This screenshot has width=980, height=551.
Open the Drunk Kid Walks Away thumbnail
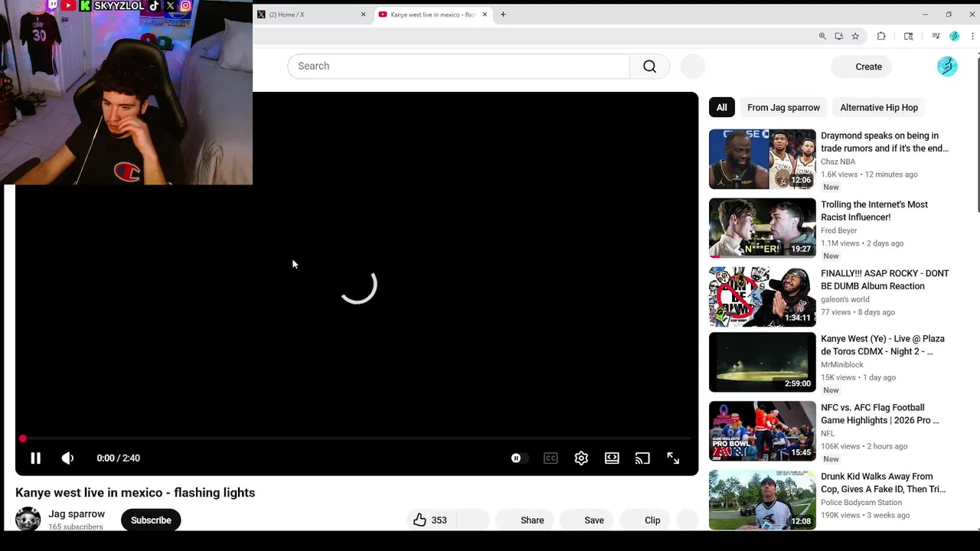[763, 500]
